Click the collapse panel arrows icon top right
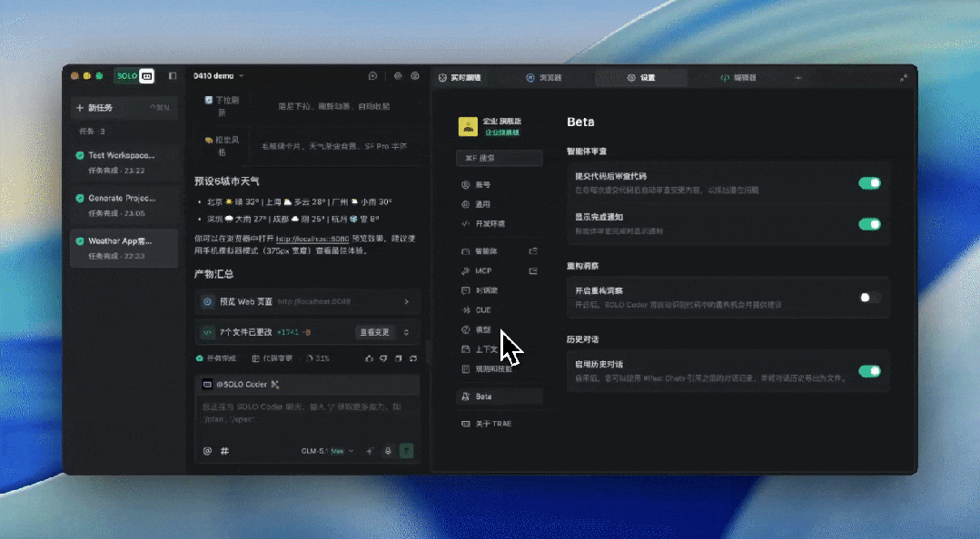Screen dimensions: 980x539 pos(904,77)
